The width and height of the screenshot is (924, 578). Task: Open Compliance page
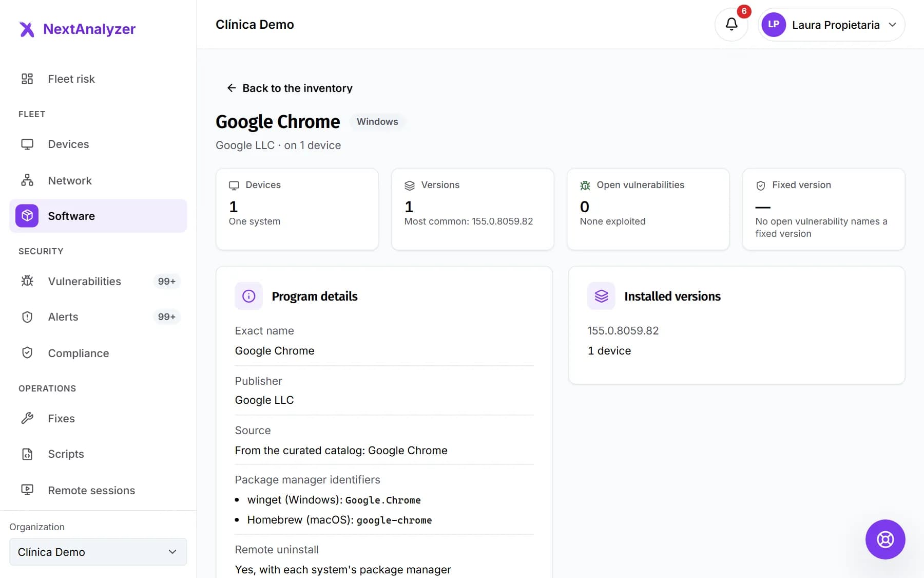(98, 353)
